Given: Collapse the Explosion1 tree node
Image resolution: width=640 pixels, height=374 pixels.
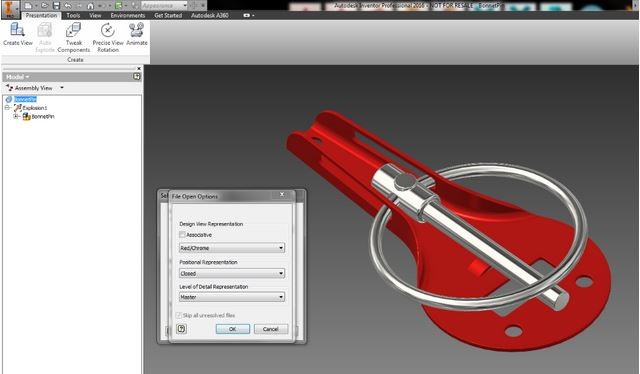Looking at the screenshot, I should point(7,108).
